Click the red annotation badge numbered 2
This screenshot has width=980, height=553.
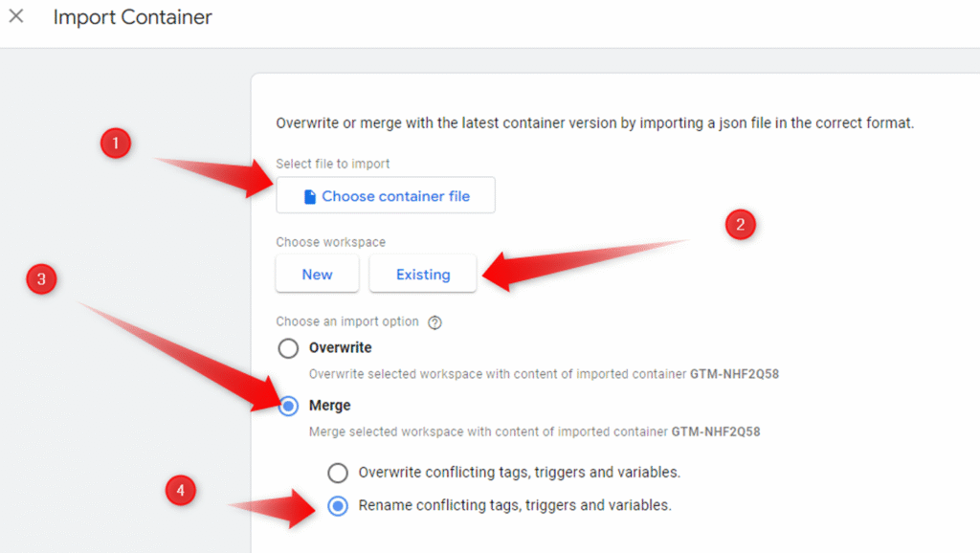click(740, 225)
